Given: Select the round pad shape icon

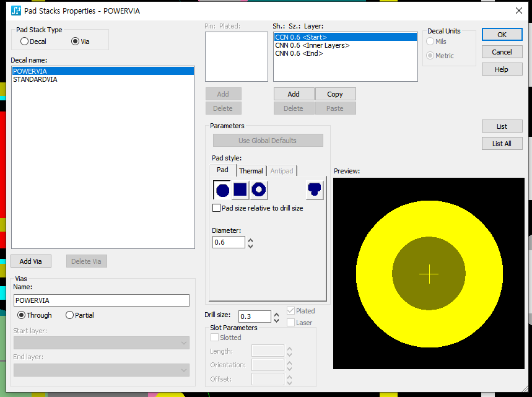Looking at the screenshot, I should click(222, 190).
